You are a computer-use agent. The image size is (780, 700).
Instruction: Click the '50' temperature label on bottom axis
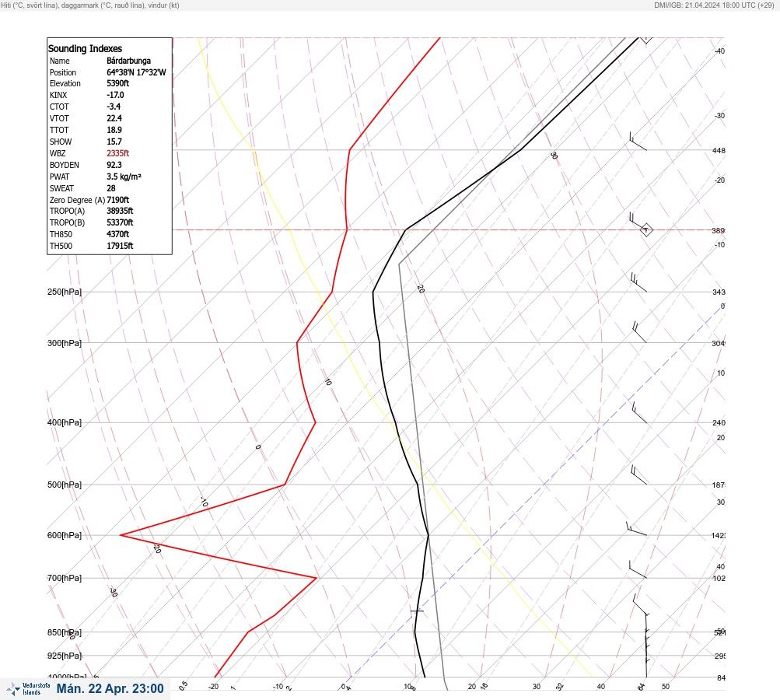point(666,687)
